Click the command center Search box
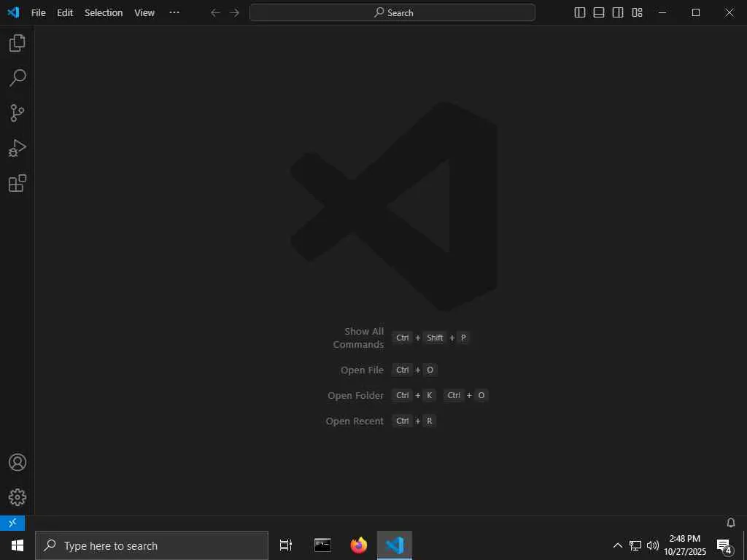 pyautogui.click(x=392, y=13)
